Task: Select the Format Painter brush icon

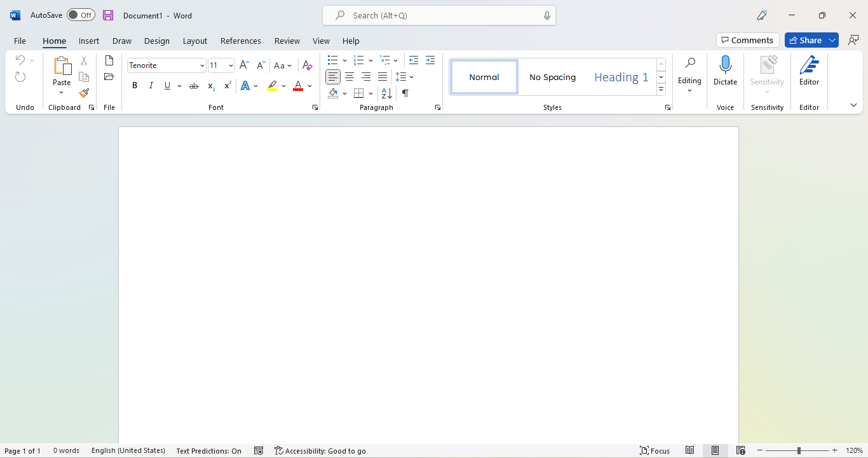Action: (x=84, y=93)
